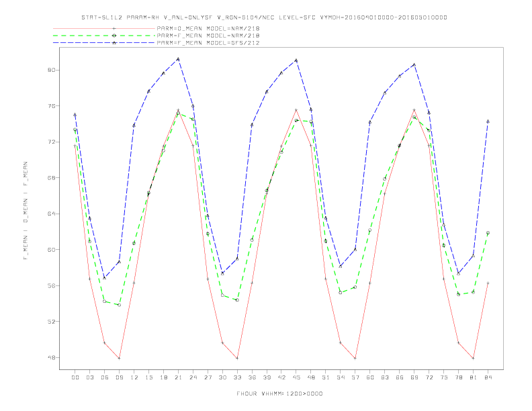Click red O_MEAN minimum point at hour 57
532x411 pixels.
click(355, 358)
